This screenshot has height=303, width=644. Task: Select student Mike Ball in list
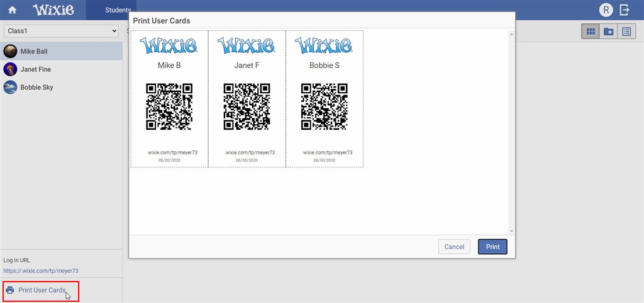coord(61,52)
